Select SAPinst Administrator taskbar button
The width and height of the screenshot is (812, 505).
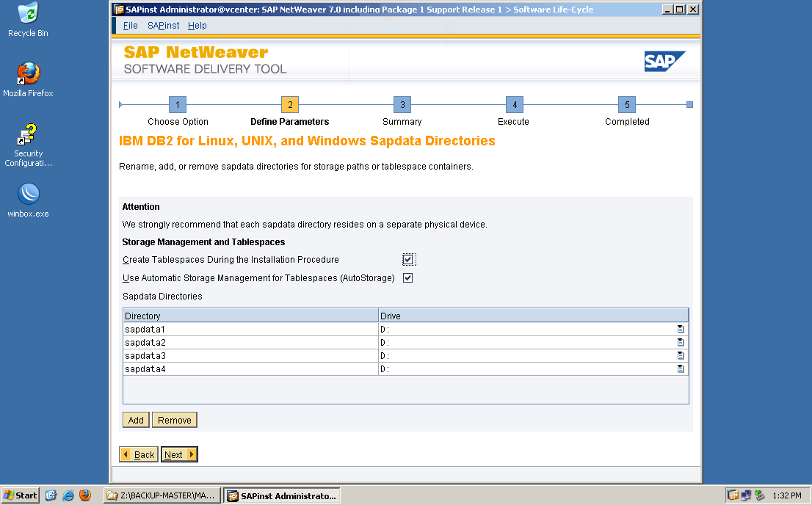point(282,495)
